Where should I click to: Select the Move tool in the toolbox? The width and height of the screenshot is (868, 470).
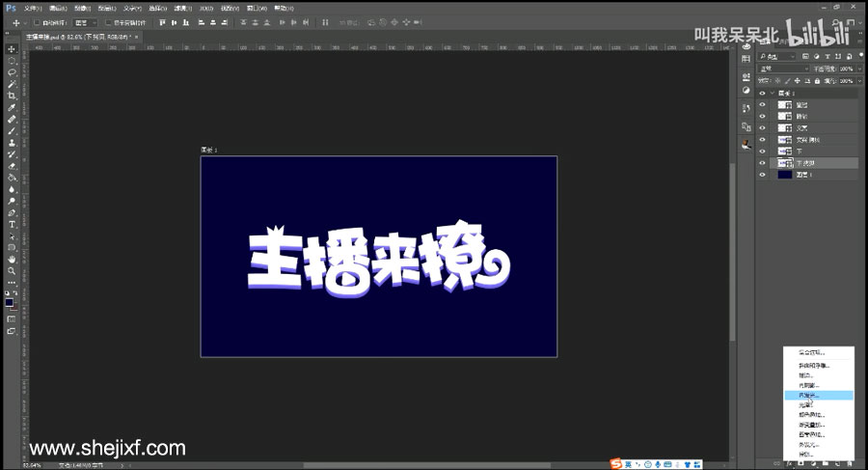[x=12, y=49]
